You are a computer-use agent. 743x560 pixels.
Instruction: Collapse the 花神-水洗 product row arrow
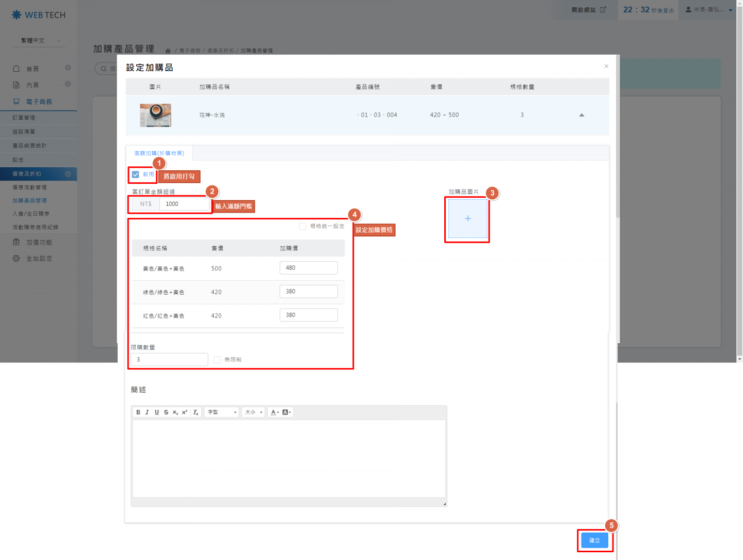point(582,115)
